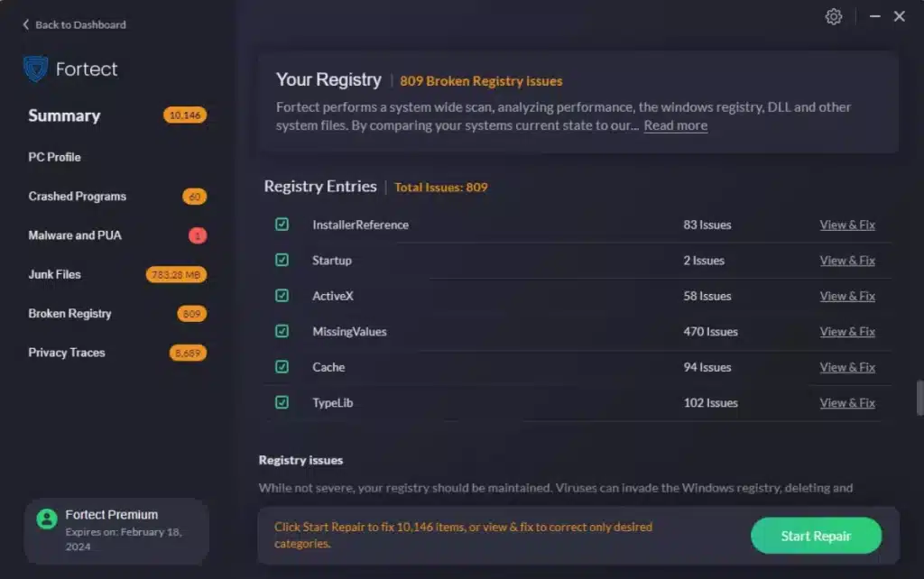View & Fix InstallerReference issues

[846, 225]
